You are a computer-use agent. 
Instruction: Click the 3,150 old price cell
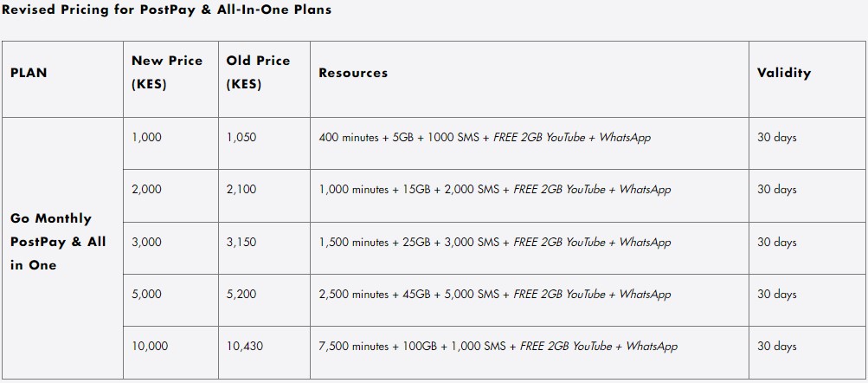click(241, 243)
